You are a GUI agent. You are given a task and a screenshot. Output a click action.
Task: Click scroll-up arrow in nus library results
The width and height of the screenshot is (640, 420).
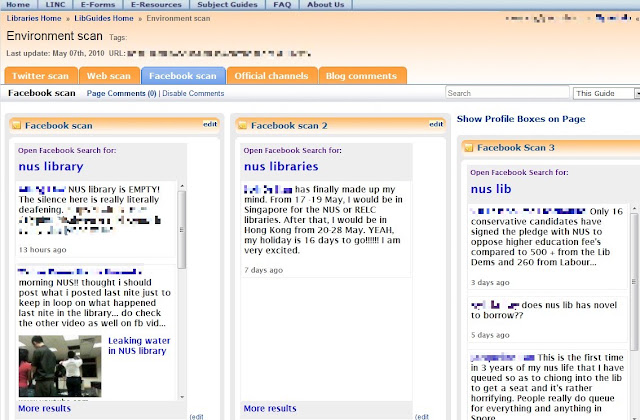click(x=182, y=186)
